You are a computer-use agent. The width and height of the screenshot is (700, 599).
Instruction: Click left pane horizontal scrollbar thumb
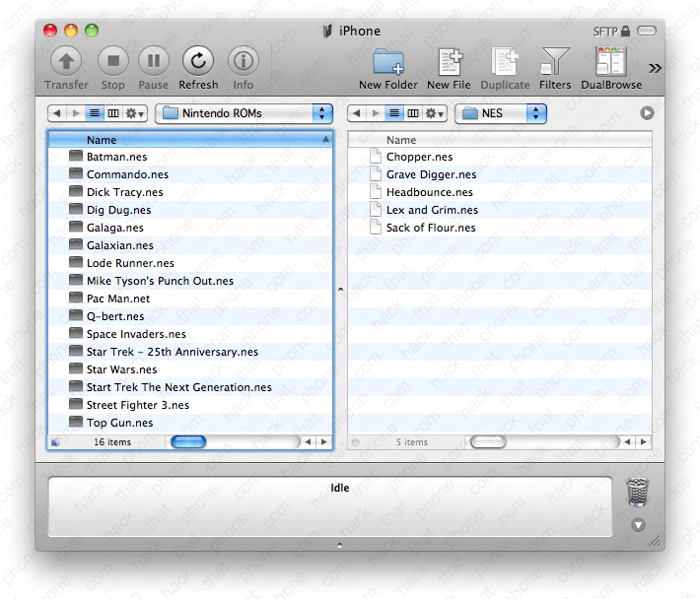[188, 442]
